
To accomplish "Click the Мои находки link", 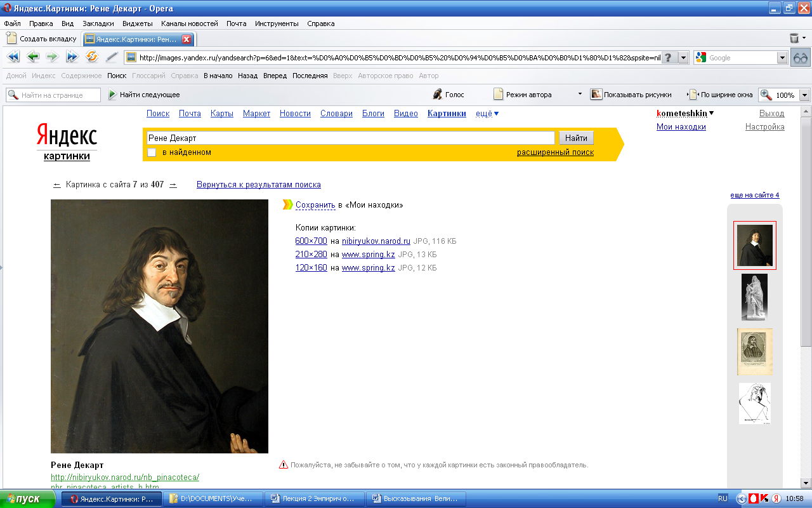I will click(681, 127).
